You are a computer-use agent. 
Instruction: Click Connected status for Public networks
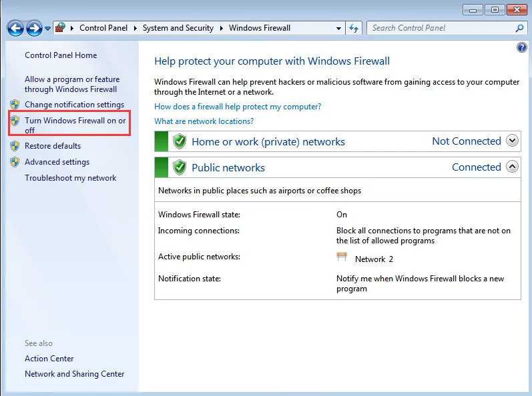[477, 167]
